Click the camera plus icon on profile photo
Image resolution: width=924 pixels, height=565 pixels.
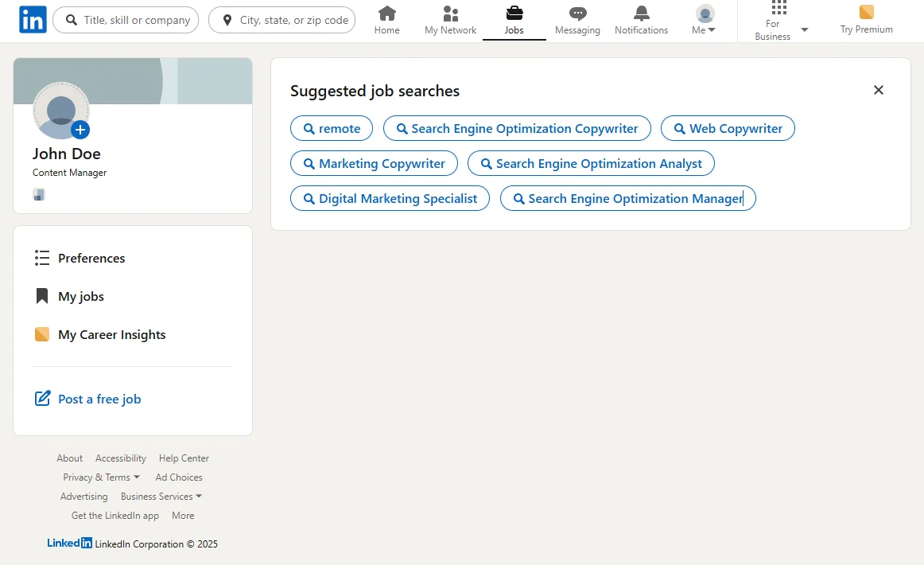click(82, 129)
